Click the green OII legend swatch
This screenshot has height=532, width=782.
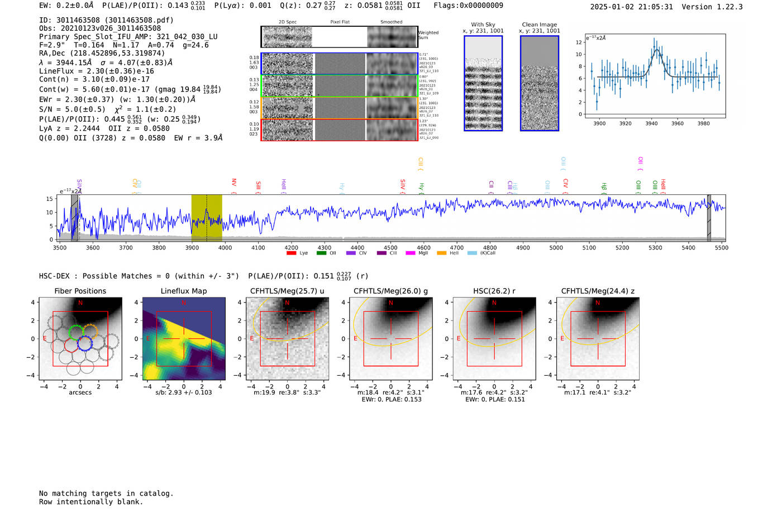(321, 253)
